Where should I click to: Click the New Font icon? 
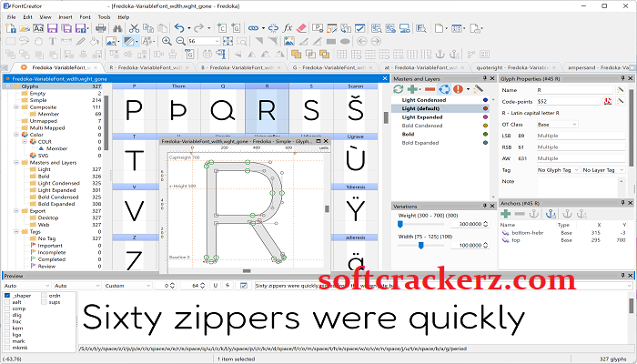[x=11, y=28]
